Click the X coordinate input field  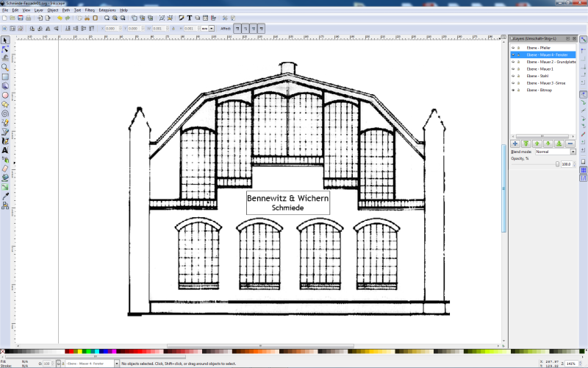112,29
